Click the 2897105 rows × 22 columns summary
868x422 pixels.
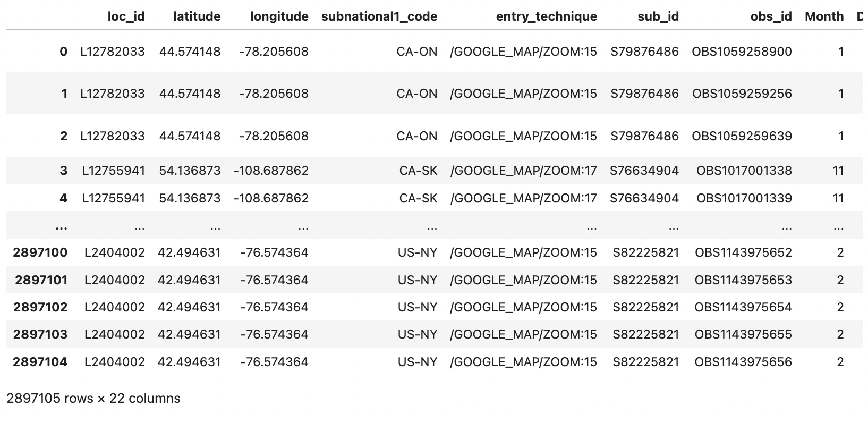93,399
